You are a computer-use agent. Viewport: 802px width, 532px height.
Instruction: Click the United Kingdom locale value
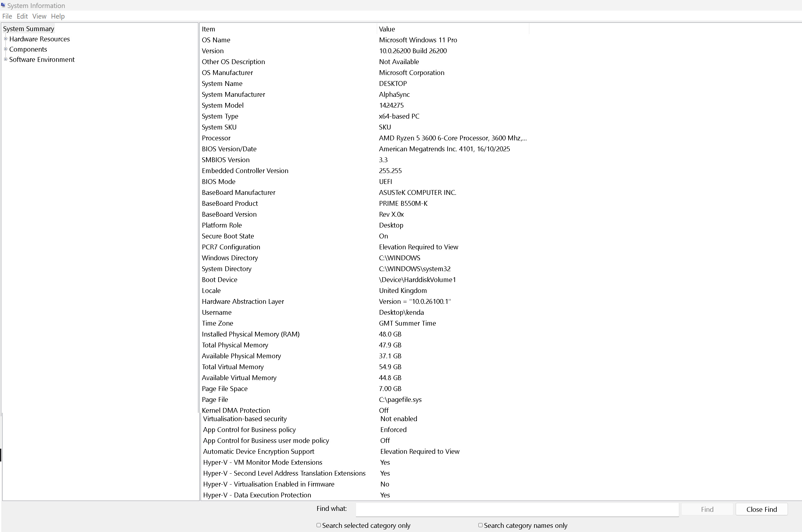pos(403,290)
